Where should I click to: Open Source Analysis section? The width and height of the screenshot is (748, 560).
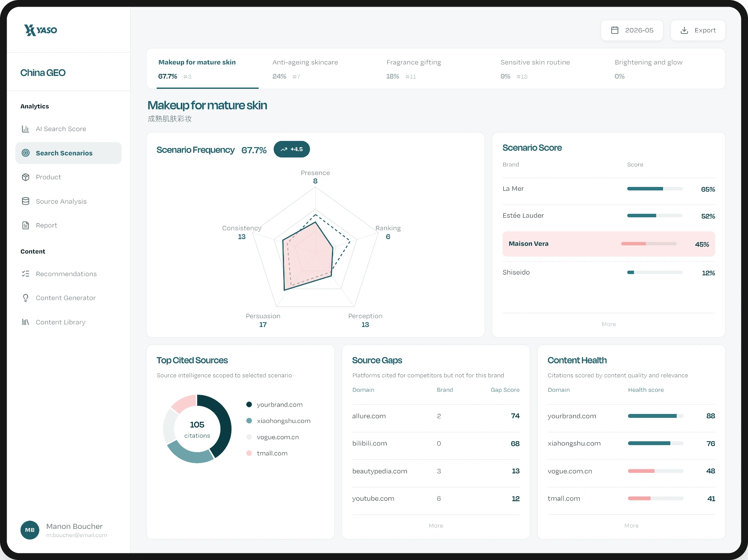tap(69, 201)
